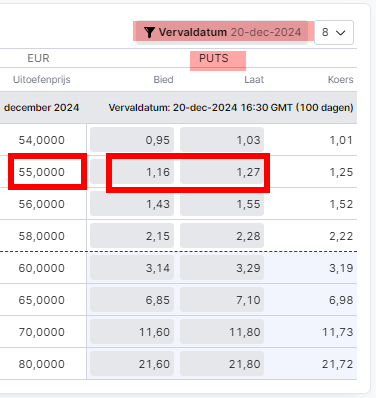
Task: Click the chevron arrow next to 8
Action: pyautogui.click(x=341, y=33)
